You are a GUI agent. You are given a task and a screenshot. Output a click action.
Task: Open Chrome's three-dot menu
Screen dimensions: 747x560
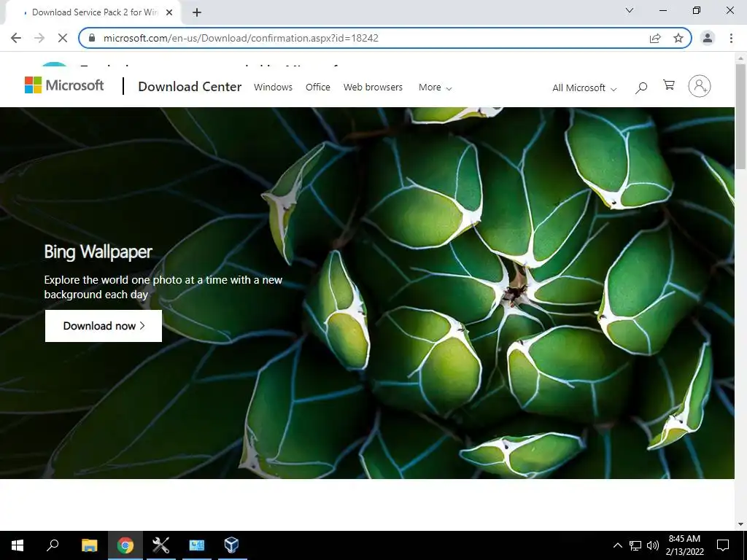click(x=731, y=38)
